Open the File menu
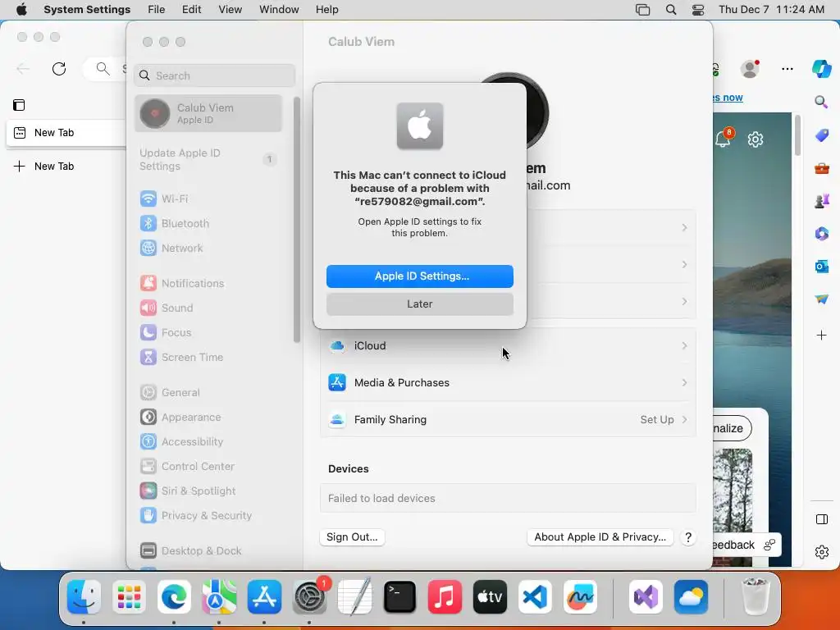The height and width of the screenshot is (630, 840). 157,10
